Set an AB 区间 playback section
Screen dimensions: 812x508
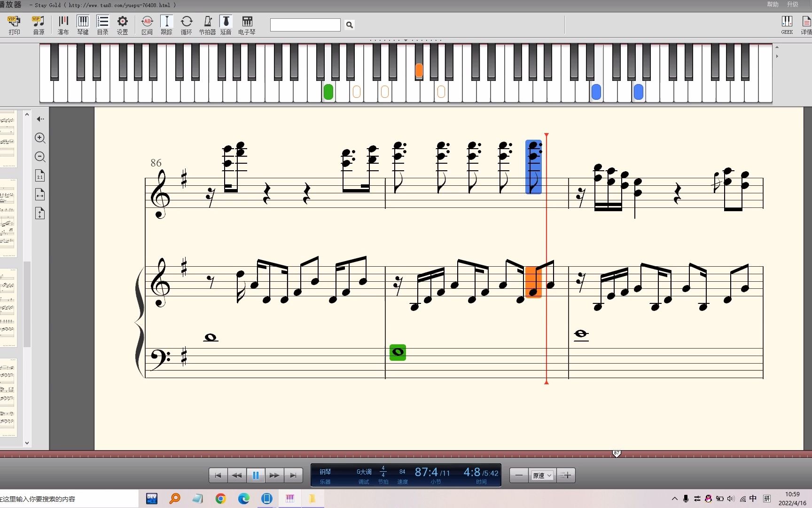pos(147,25)
